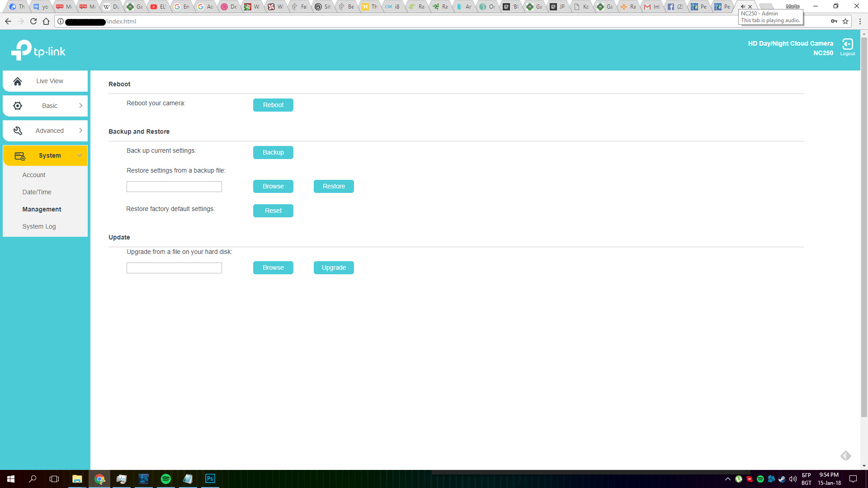The width and height of the screenshot is (868, 488).
Task: Open Spotify from the taskbar
Action: [166, 479]
